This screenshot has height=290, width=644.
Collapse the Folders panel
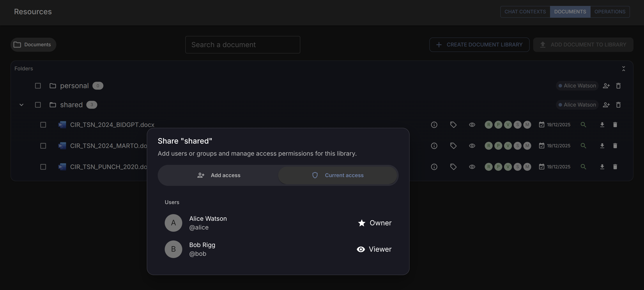click(x=623, y=69)
